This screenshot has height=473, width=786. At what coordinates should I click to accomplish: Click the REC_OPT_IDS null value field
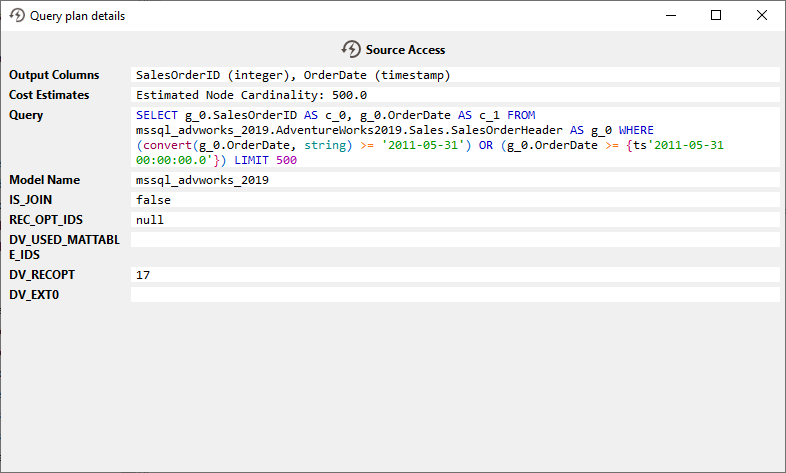[455, 220]
